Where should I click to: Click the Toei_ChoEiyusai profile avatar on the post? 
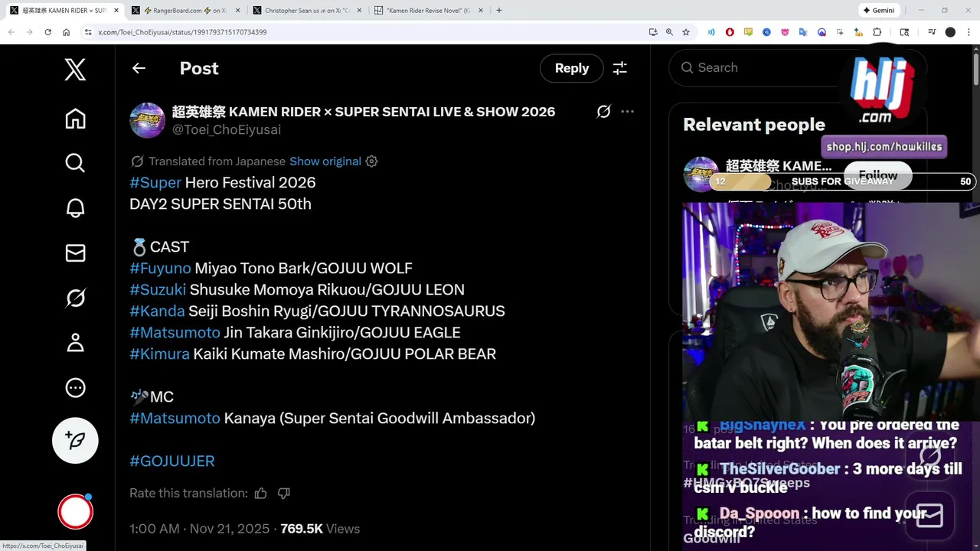tap(147, 120)
